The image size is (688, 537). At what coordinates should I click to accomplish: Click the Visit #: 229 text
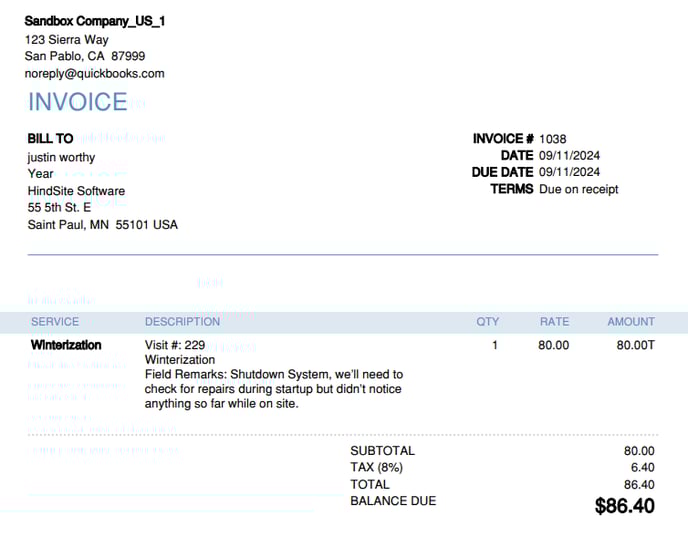[x=175, y=345]
